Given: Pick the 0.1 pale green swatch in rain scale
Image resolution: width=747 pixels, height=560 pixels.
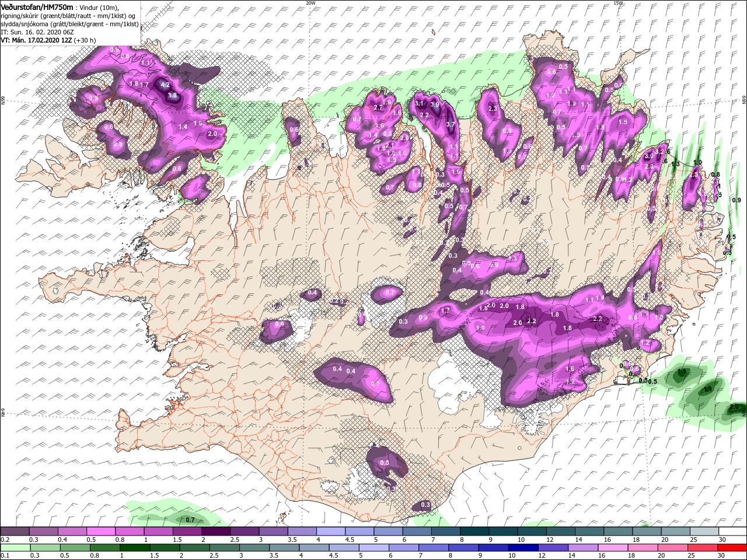Looking at the screenshot, I should 15,548.
